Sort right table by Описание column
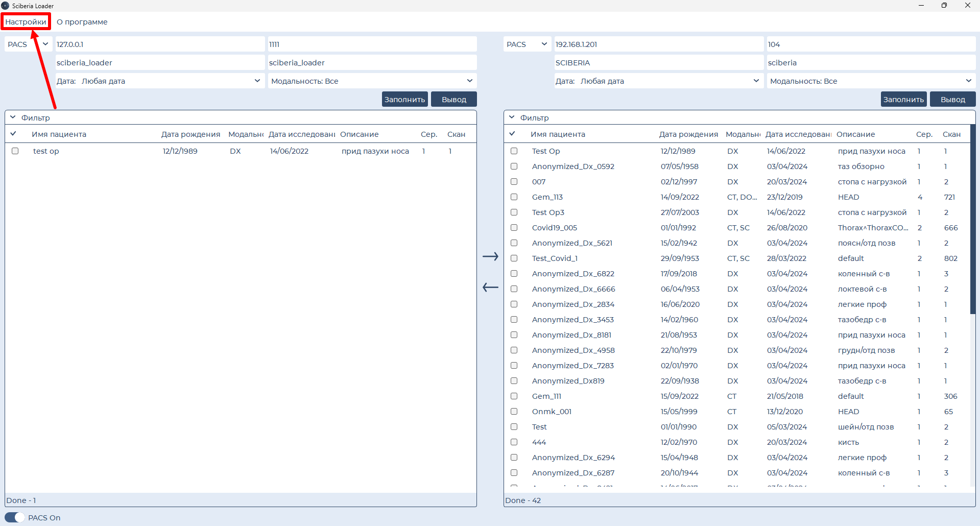The image size is (980, 526). point(856,134)
